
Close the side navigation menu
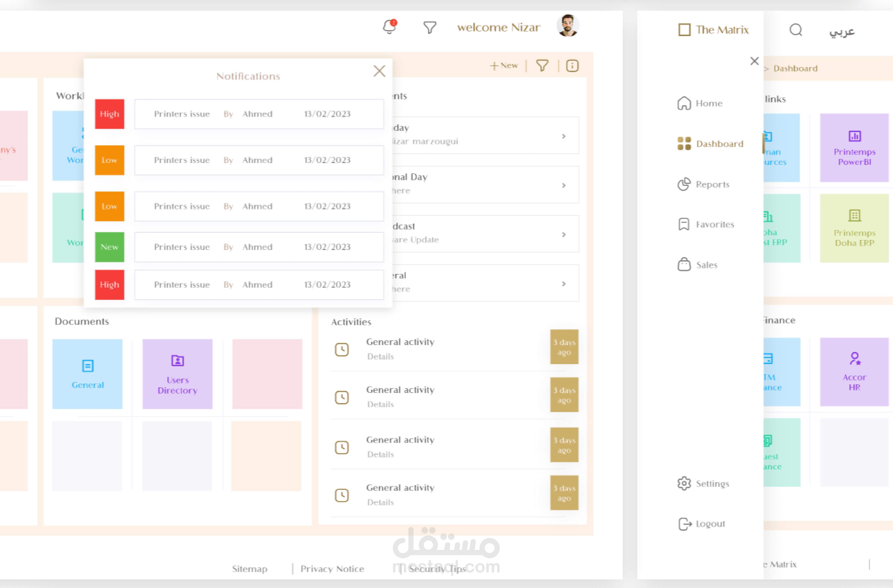tap(755, 61)
